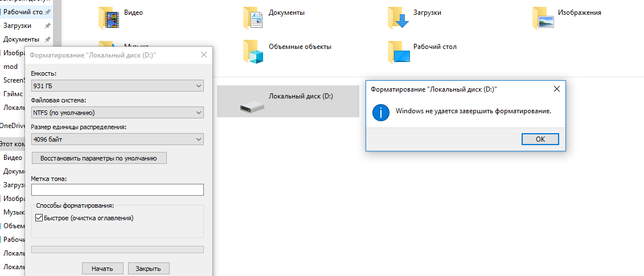Click the pin icon beside sidebar Документы

click(x=48, y=39)
